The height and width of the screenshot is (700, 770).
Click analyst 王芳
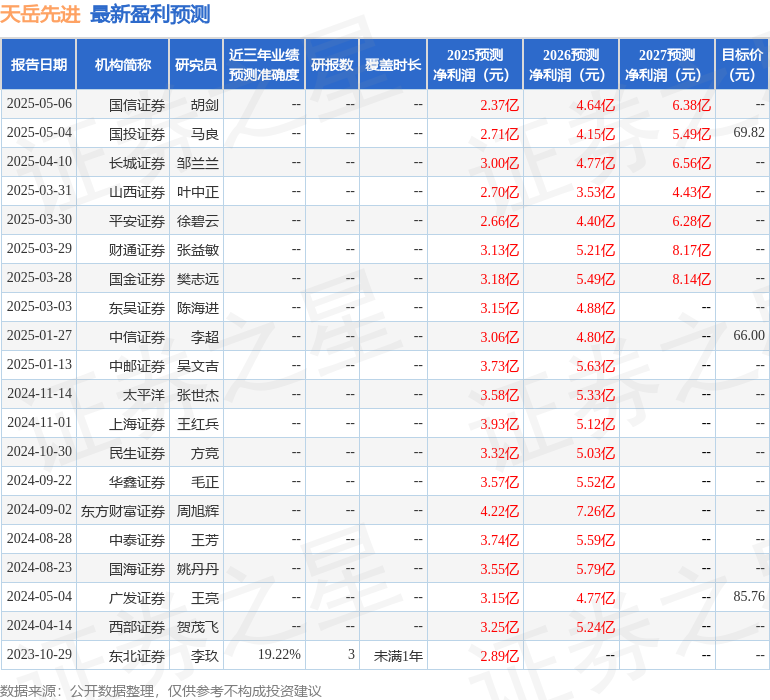tap(204, 540)
